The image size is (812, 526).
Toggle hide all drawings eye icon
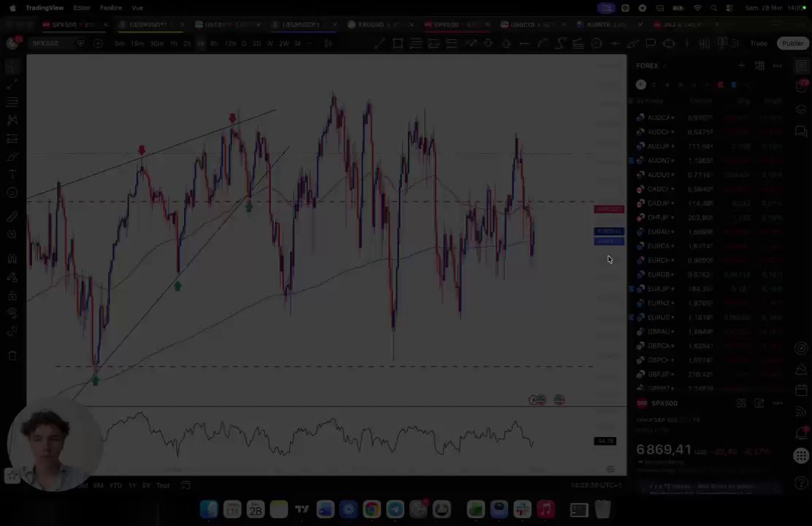click(x=12, y=313)
